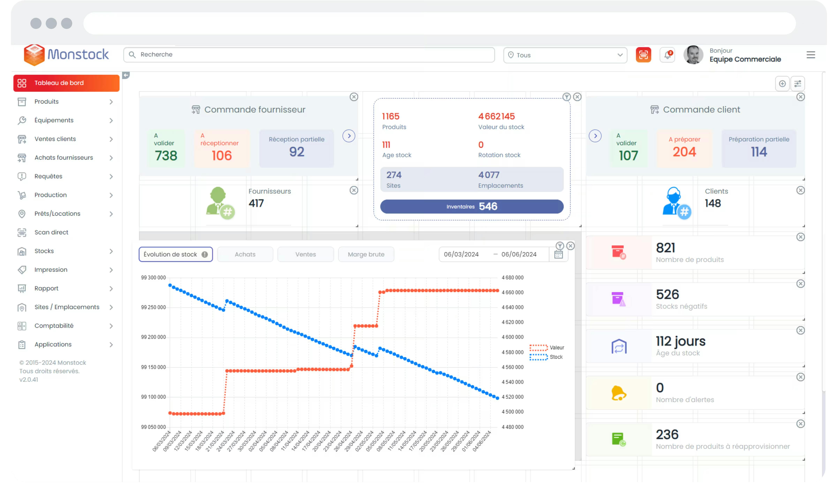837x504 pixels.
Task: Filter the stock summary widget
Action: [566, 97]
